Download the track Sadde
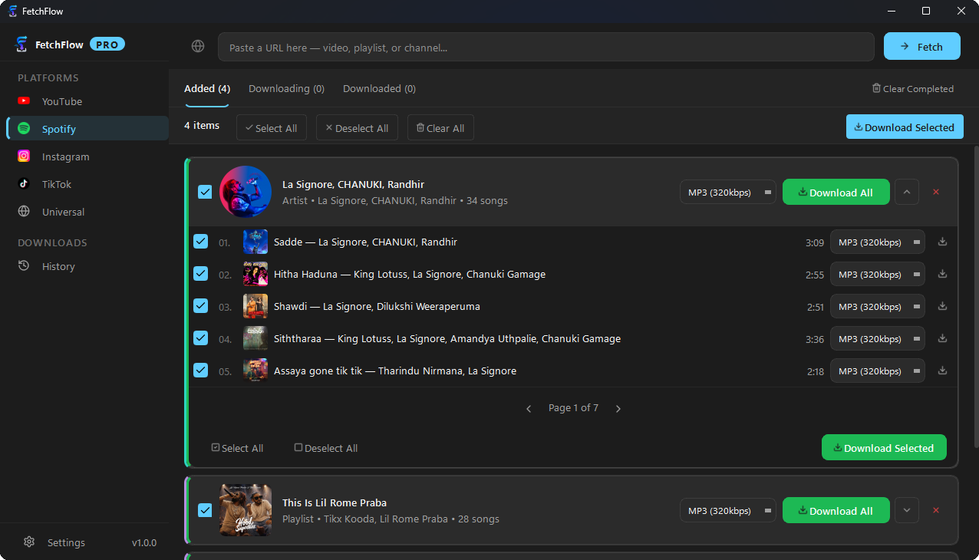The image size is (979, 560). tap(943, 242)
